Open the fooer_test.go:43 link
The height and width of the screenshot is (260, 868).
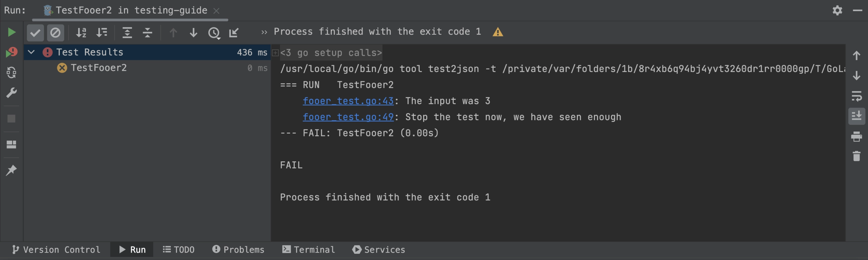click(x=348, y=101)
